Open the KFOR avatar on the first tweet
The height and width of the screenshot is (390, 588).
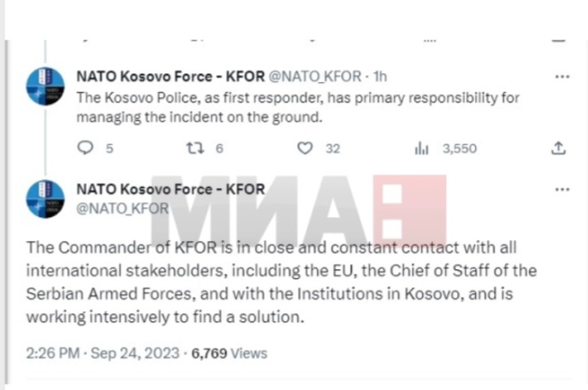tap(45, 86)
